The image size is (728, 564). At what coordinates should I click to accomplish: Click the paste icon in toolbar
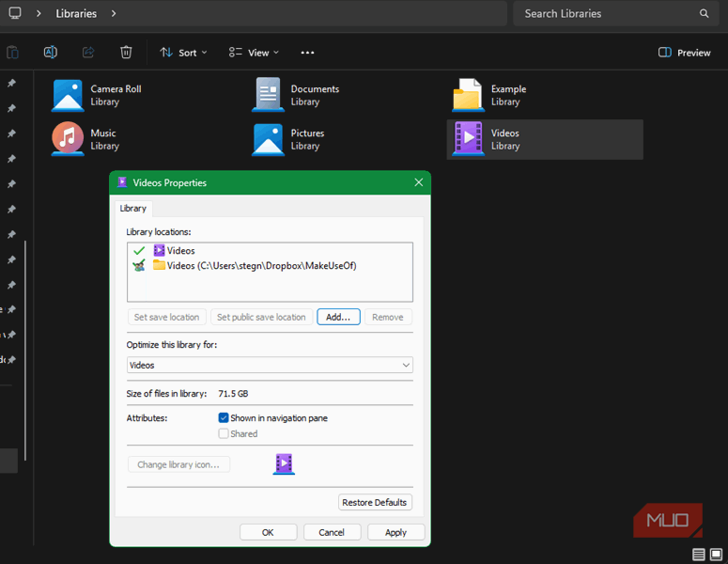[x=12, y=53]
